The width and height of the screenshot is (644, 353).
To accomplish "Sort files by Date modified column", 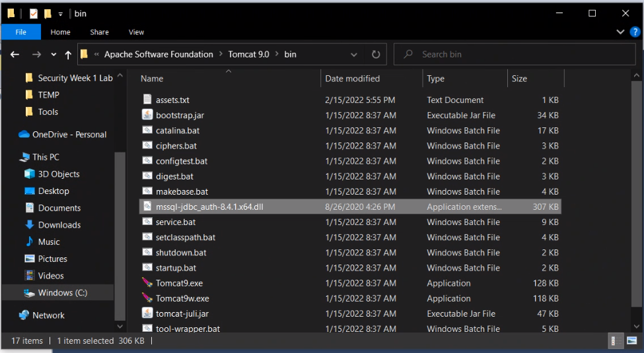I will 352,79.
